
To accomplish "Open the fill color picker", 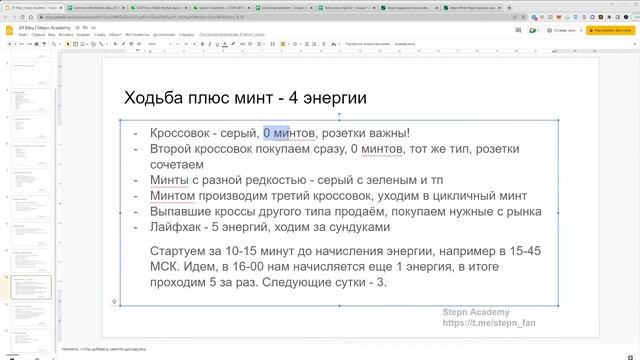I will tap(115, 44).
